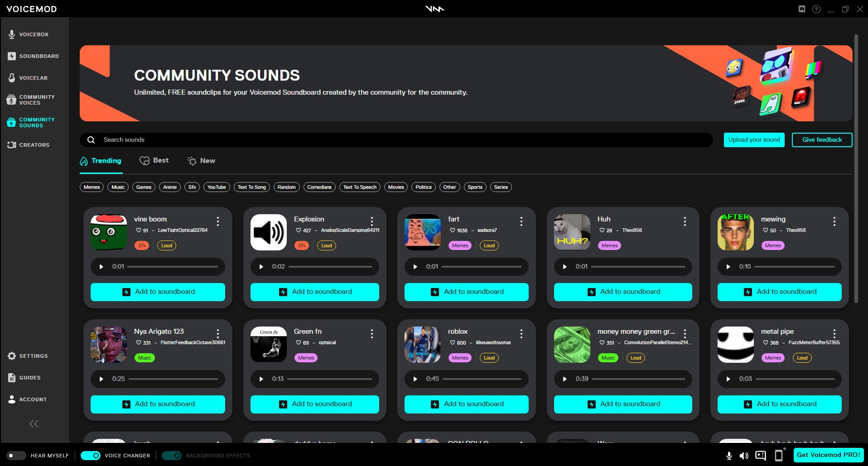This screenshot has width=868, height=466.
Task: Click the Upload your sound button
Action: pyautogui.click(x=754, y=140)
